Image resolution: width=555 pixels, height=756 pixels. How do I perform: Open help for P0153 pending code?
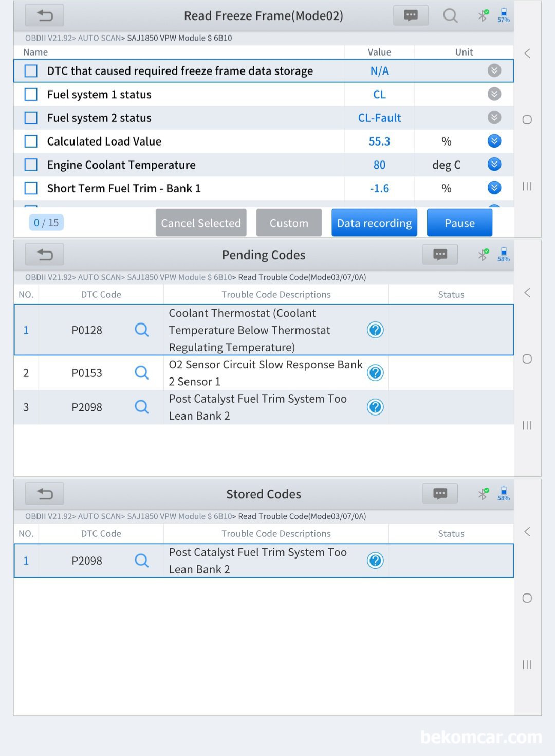pyautogui.click(x=375, y=373)
